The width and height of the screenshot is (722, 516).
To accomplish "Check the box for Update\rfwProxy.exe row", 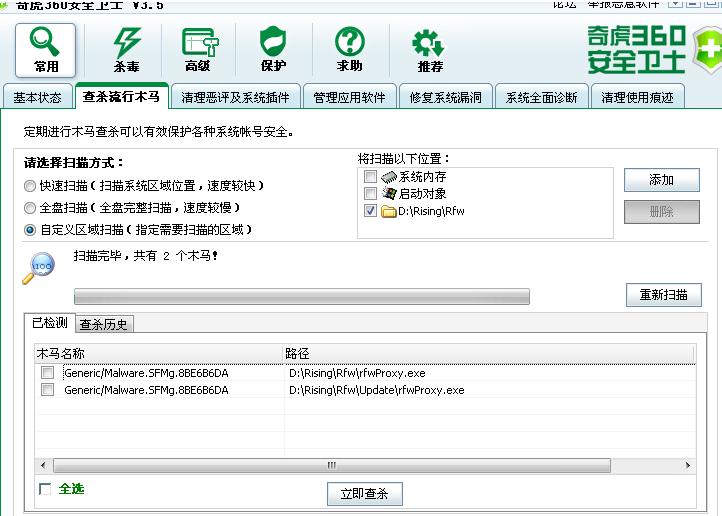I will tap(47, 390).
